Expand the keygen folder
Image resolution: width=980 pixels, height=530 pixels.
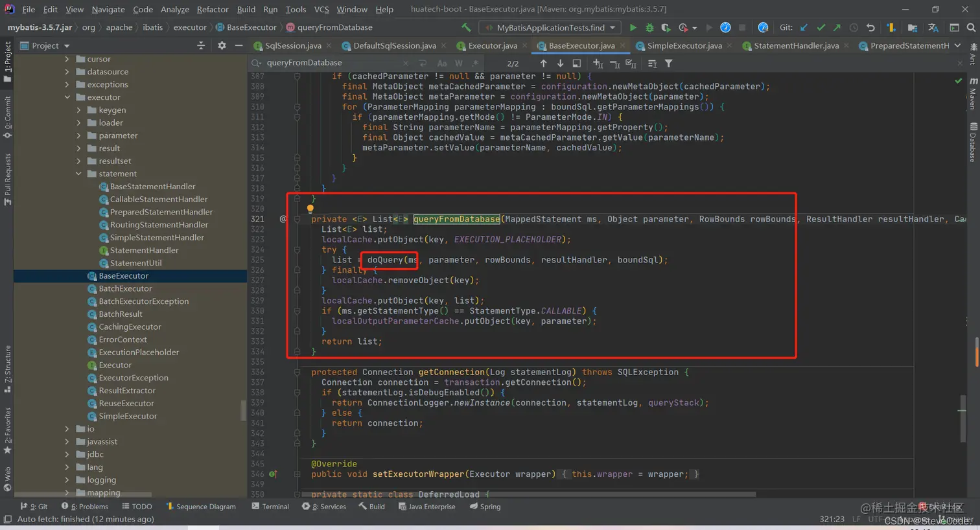click(79, 110)
